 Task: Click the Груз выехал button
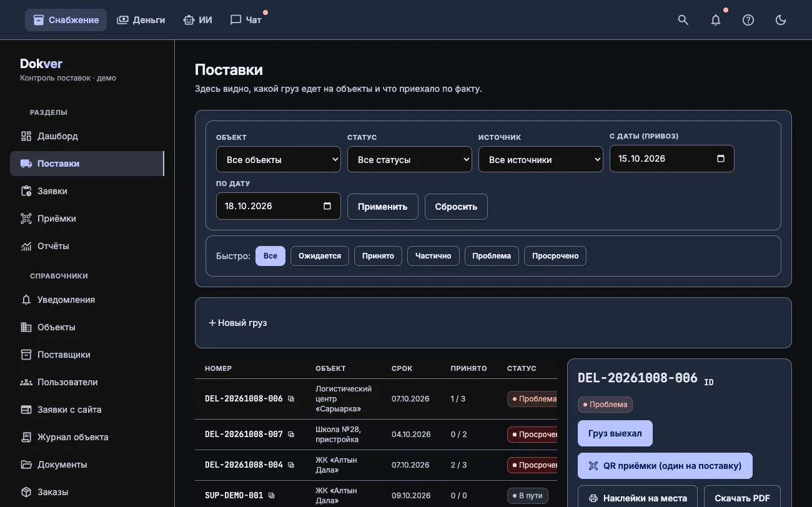[x=615, y=433]
